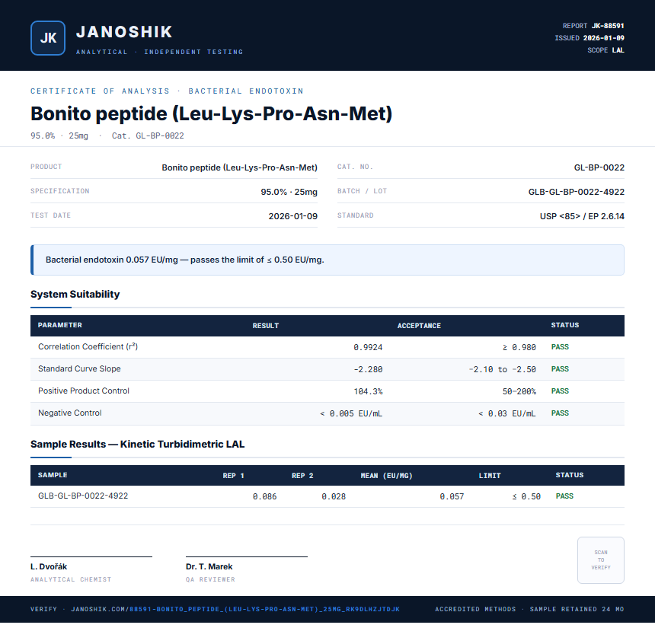655x644 pixels.
Task: Click the PARAMETER column header
Action: [x=60, y=325]
